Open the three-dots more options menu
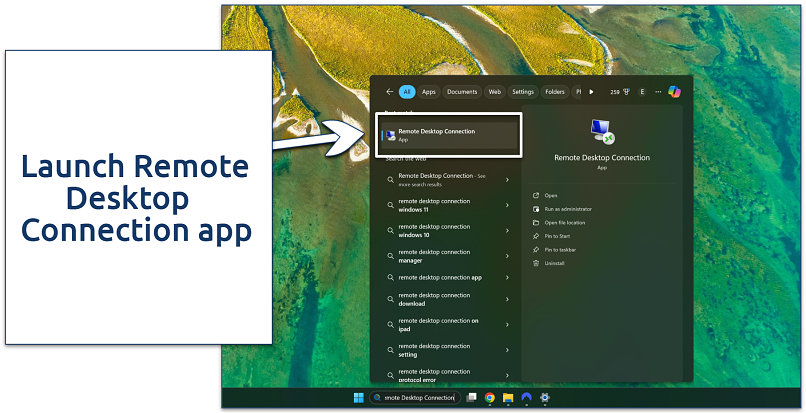 [x=657, y=92]
